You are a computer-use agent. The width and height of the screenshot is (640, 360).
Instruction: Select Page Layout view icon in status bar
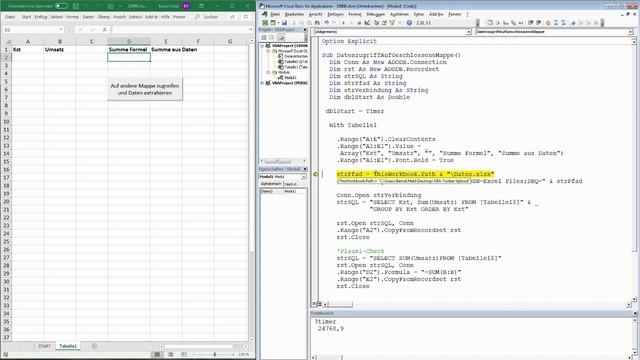point(171,354)
